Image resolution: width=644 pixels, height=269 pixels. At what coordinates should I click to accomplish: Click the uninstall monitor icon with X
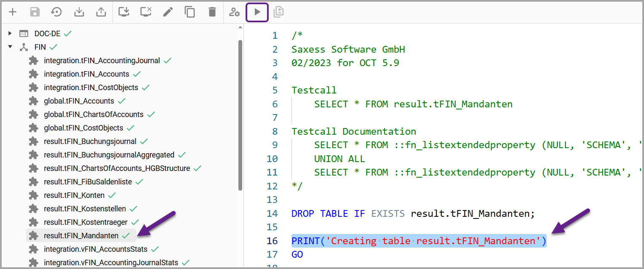pos(146,12)
